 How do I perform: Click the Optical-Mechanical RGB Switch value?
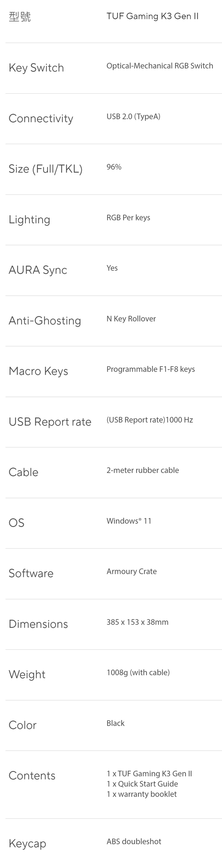point(160,66)
